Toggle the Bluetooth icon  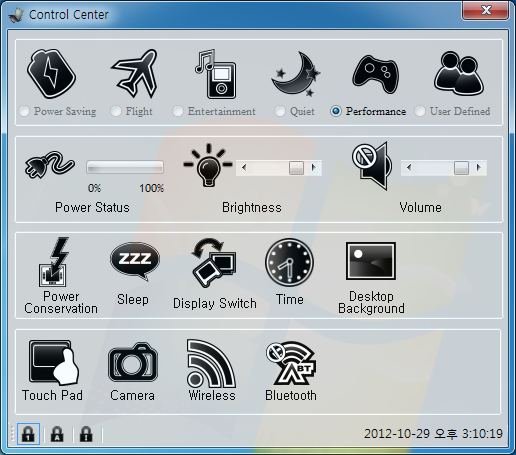coord(291,363)
